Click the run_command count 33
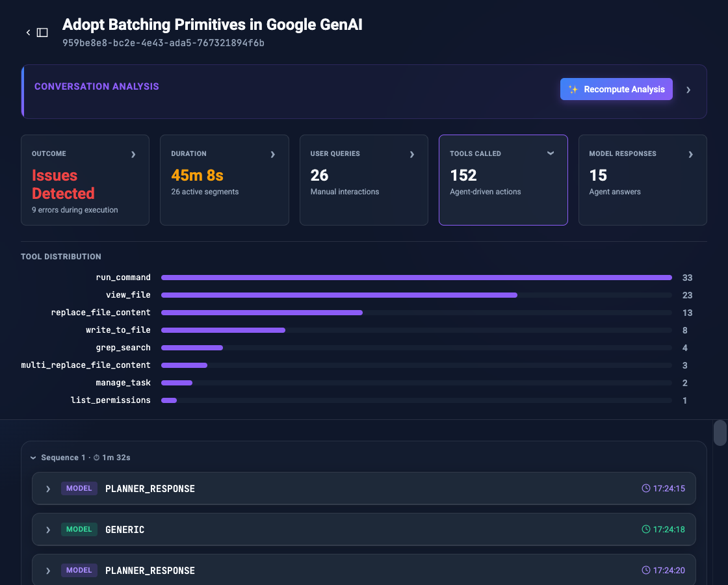 tap(687, 278)
